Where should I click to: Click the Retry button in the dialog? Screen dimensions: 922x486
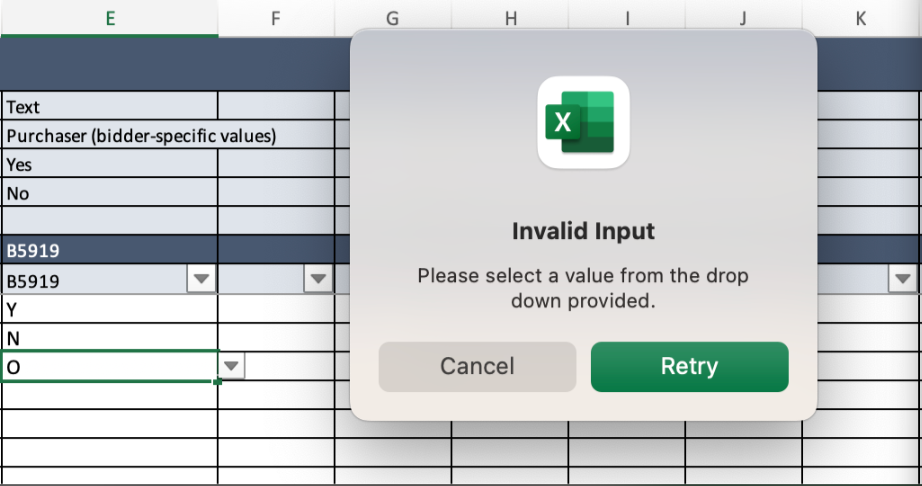(x=689, y=367)
